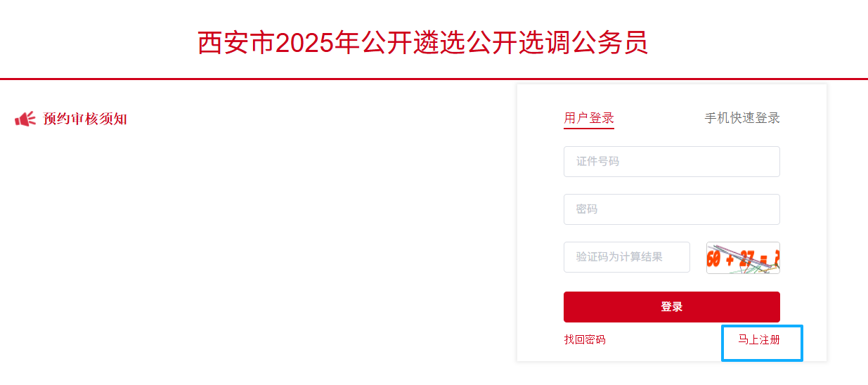Image resolution: width=868 pixels, height=385 pixels.
Task: Place cursor in ID number field
Action: (x=671, y=162)
